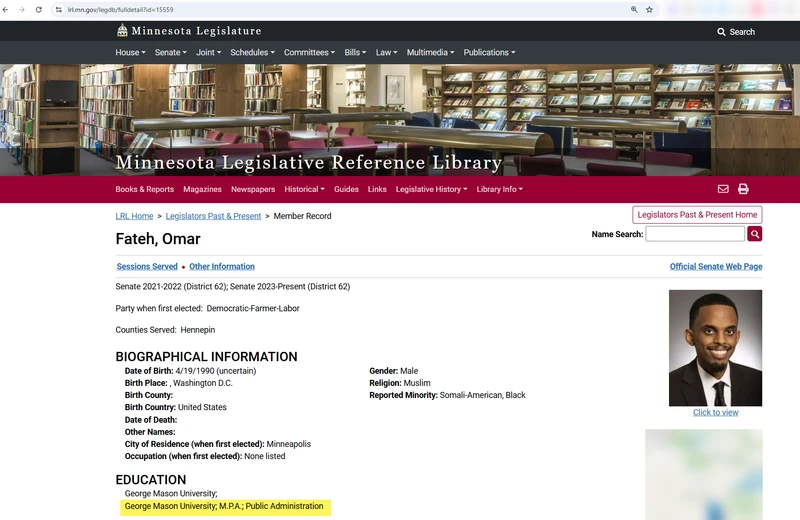Click into the Name Search field

point(695,234)
